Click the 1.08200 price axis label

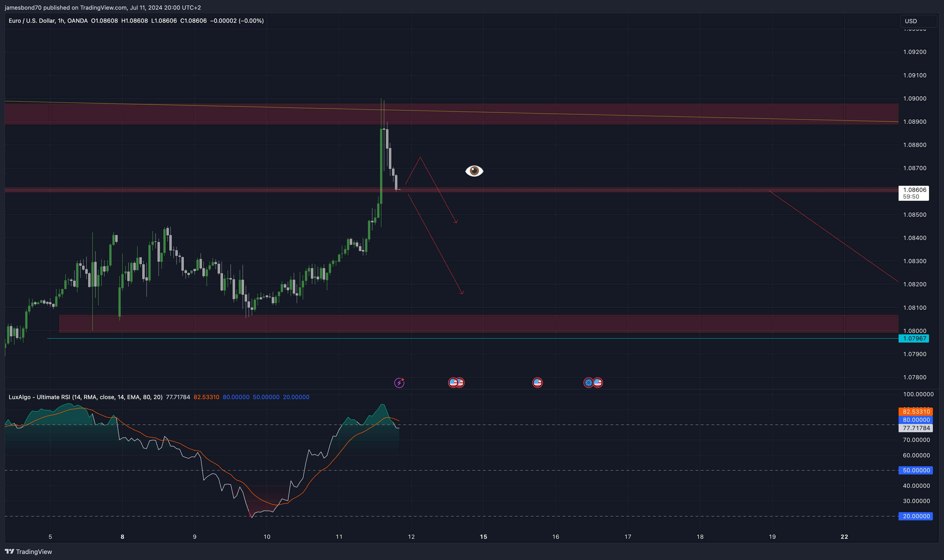[915, 284]
